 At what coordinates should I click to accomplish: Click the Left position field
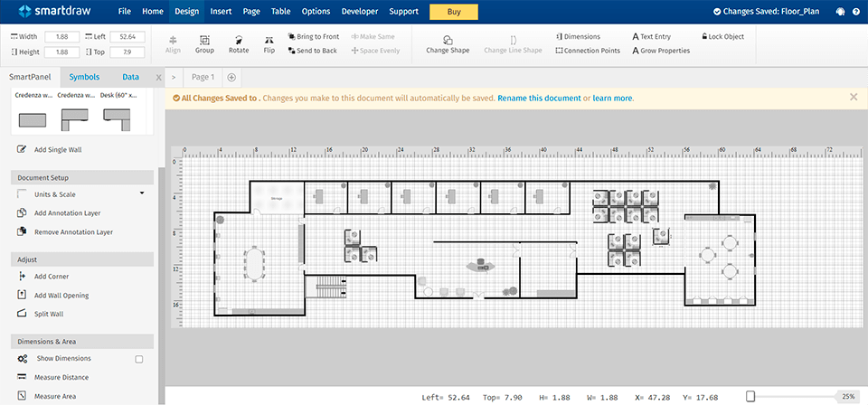pos(127,37)
